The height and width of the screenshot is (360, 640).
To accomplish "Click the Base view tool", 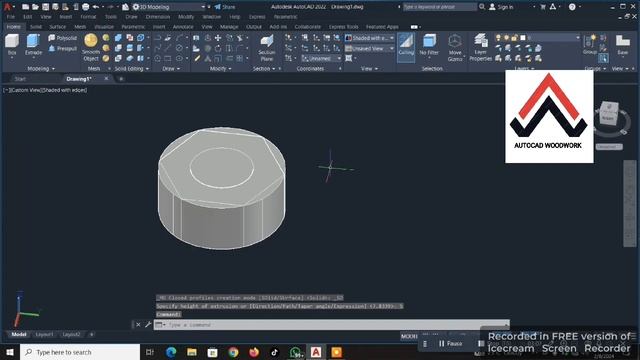I will (623, 44).
